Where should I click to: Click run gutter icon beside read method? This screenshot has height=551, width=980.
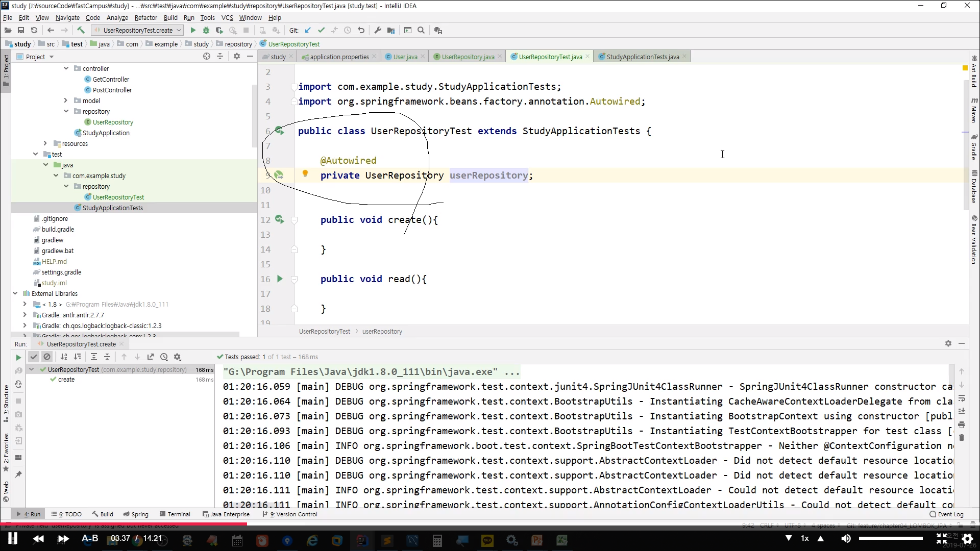click(x=279, y=279)
